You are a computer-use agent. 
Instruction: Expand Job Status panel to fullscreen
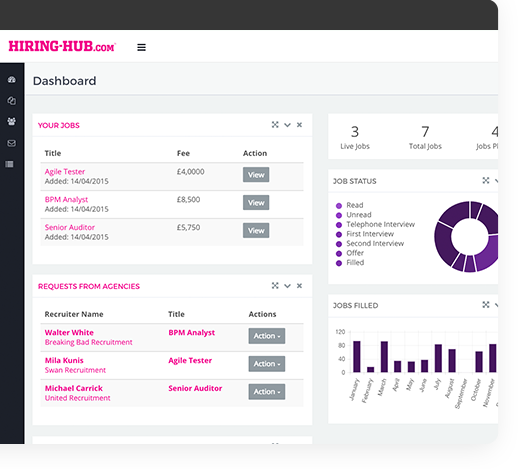pyautogui.click(x=486, y=180)
